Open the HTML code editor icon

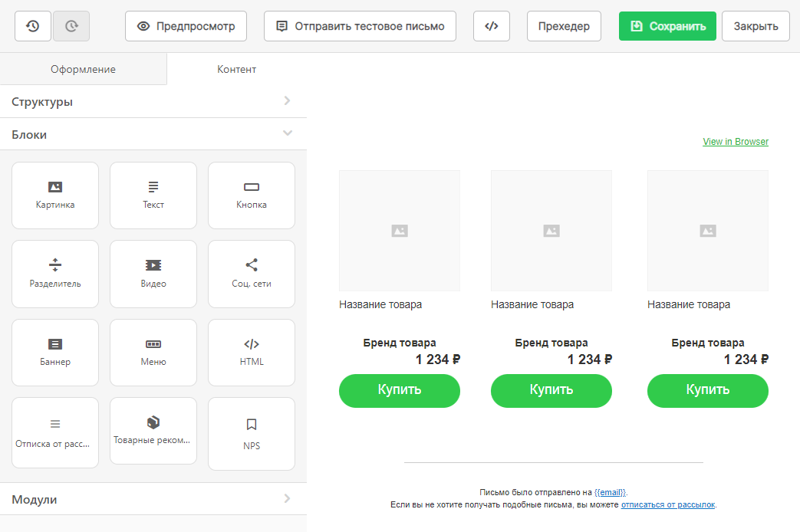(492, 26)
